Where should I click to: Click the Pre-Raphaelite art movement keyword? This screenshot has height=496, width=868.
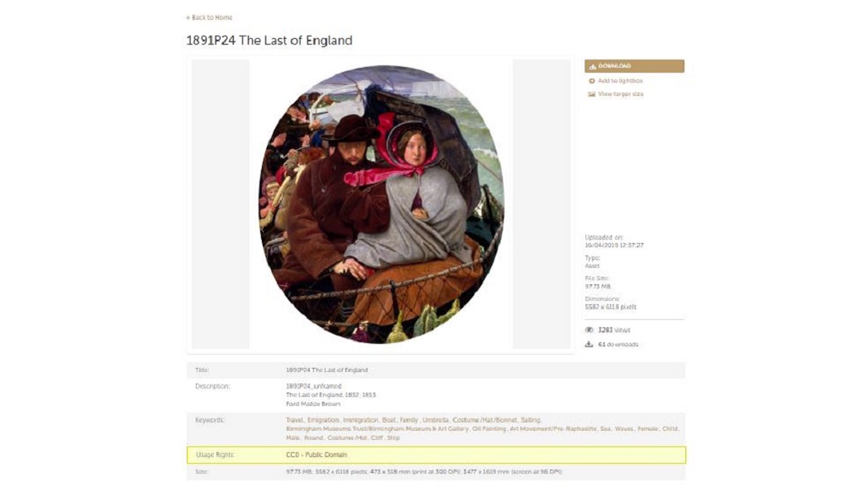(552, 427)
